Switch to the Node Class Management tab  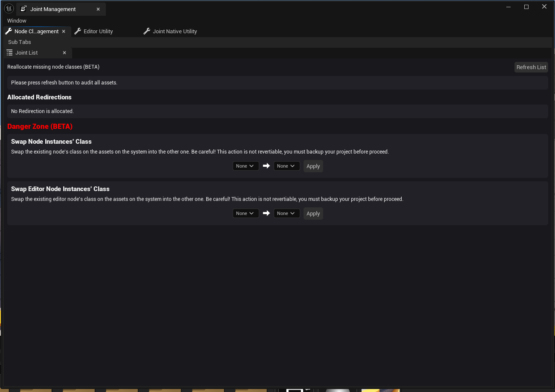click(x=36, y=32)
